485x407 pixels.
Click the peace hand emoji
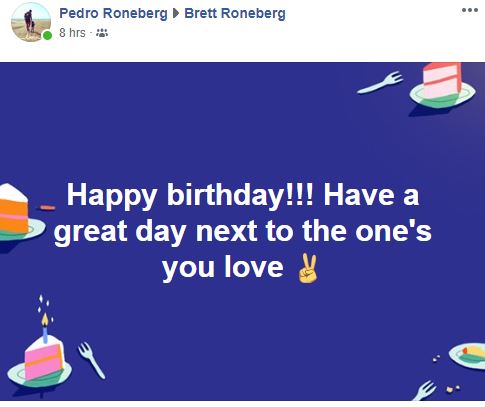tap(307, 268)
